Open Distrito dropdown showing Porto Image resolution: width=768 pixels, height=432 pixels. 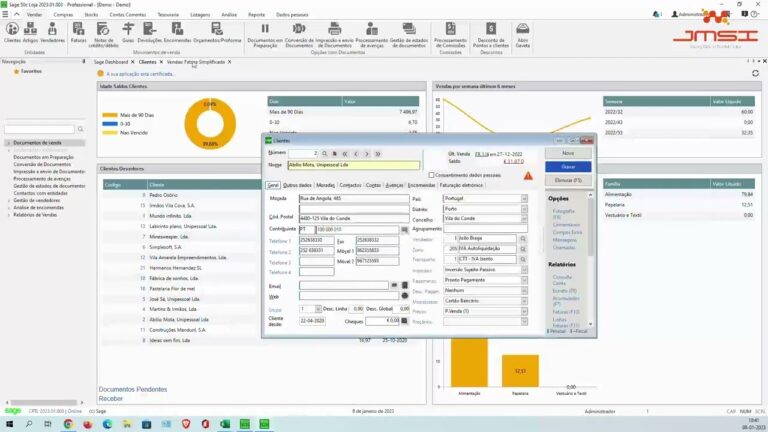524,209
